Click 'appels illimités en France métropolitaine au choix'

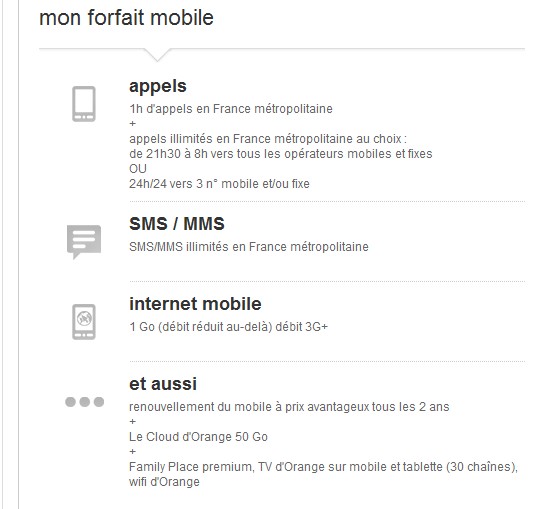click(268, 139)
